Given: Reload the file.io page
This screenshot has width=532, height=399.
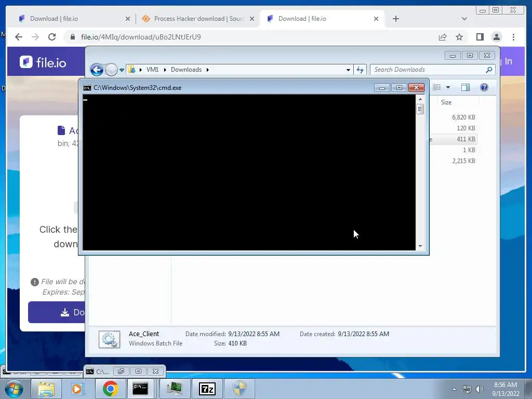Looking at the screenshot, I should click(52, 37).
